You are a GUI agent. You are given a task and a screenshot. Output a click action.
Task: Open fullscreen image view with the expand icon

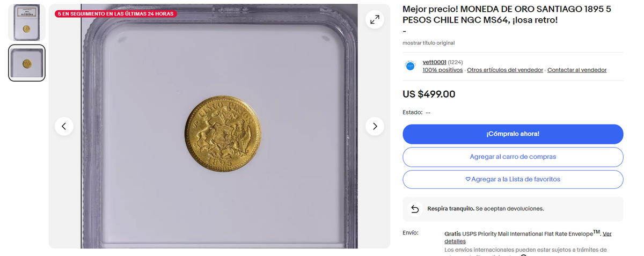click(x=375, y=20)
